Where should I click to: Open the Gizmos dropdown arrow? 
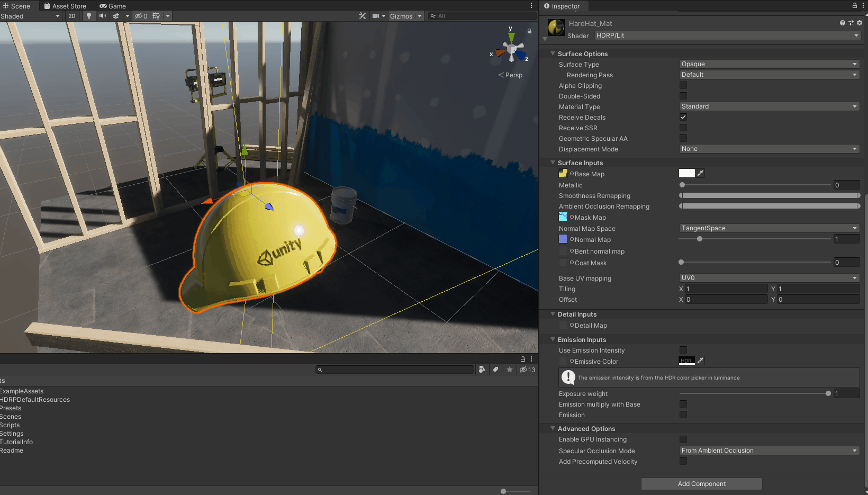pos(420,16)
